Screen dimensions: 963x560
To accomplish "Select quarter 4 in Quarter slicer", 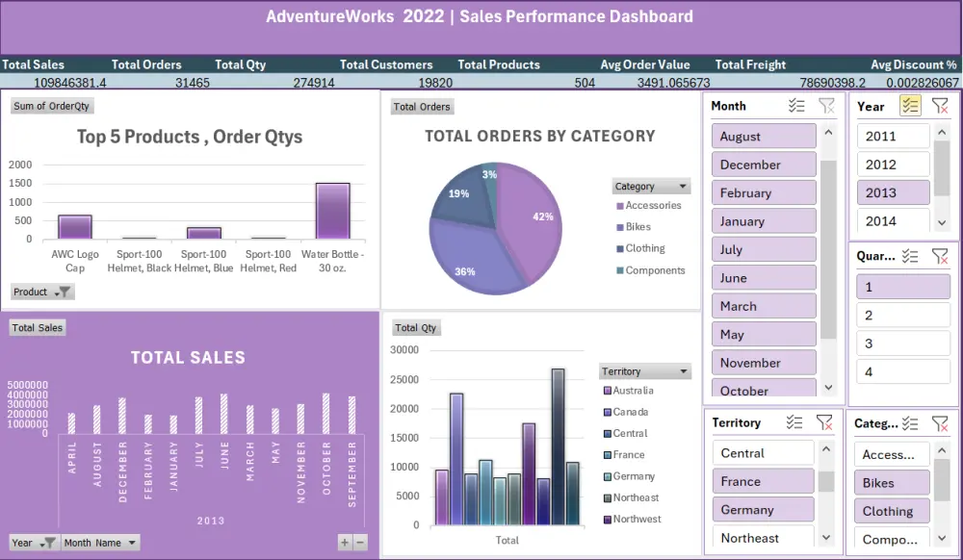I will tap(903, 371).
